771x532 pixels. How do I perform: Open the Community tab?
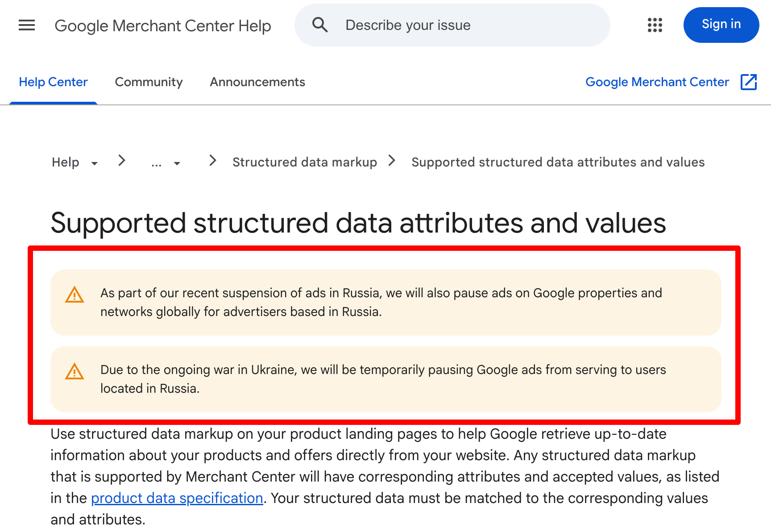pyautogui.click(x=149, y=82)
